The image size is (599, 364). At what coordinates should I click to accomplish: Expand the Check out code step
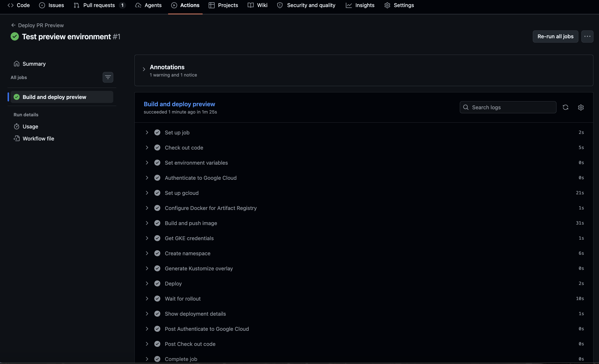147,148
